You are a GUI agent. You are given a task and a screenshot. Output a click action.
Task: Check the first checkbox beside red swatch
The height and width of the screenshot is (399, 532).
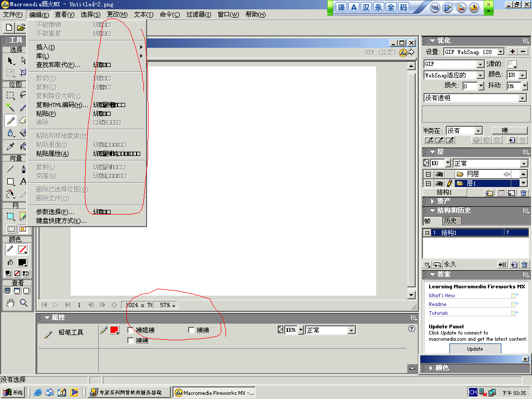[131, 330]
